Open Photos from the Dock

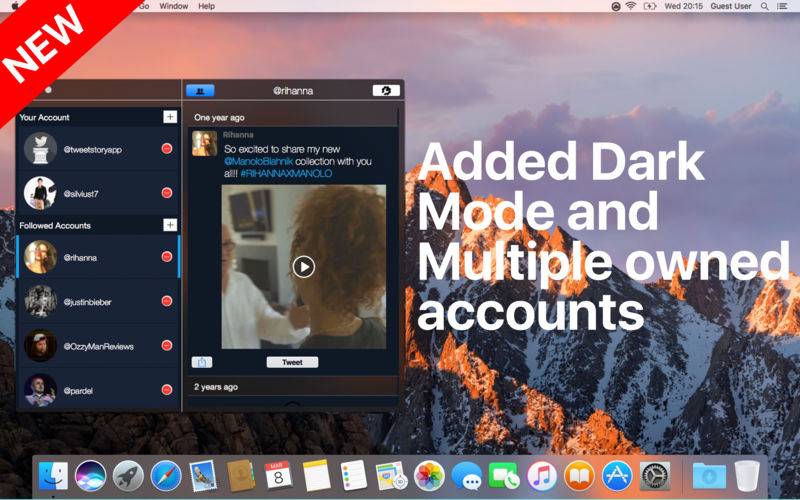429,476
